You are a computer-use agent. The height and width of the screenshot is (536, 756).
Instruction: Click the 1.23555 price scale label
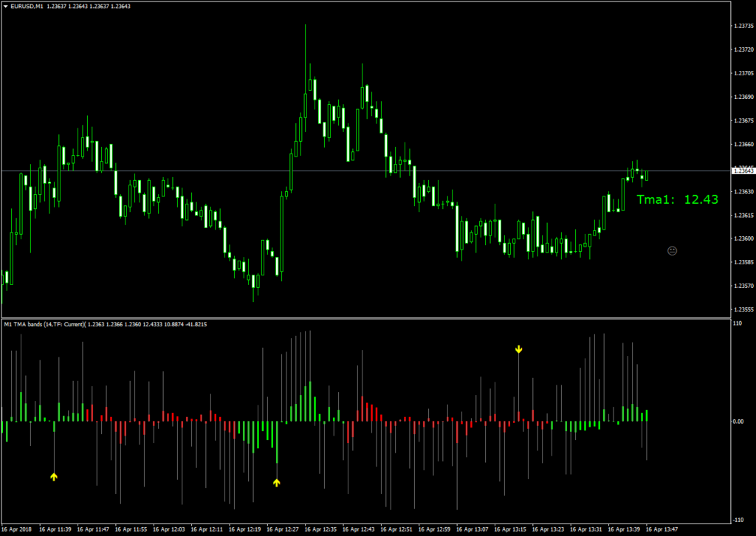point(742,309)
